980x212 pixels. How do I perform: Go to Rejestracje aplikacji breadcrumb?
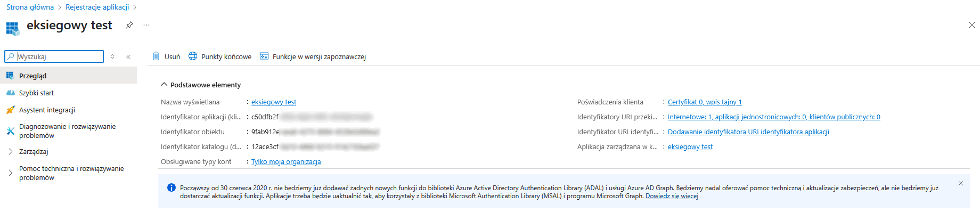point(97,7)
